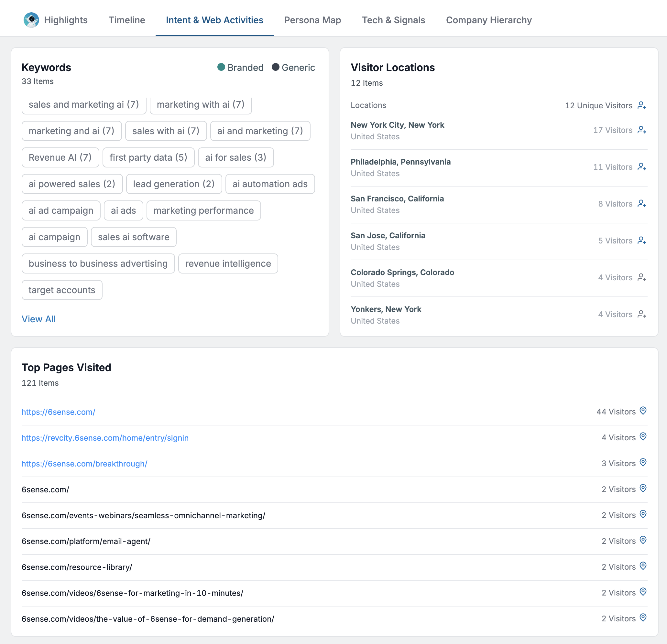Click '8 Visitors' for San Francisco
Viewport: 667px width, 644px height.
[615, 204]
